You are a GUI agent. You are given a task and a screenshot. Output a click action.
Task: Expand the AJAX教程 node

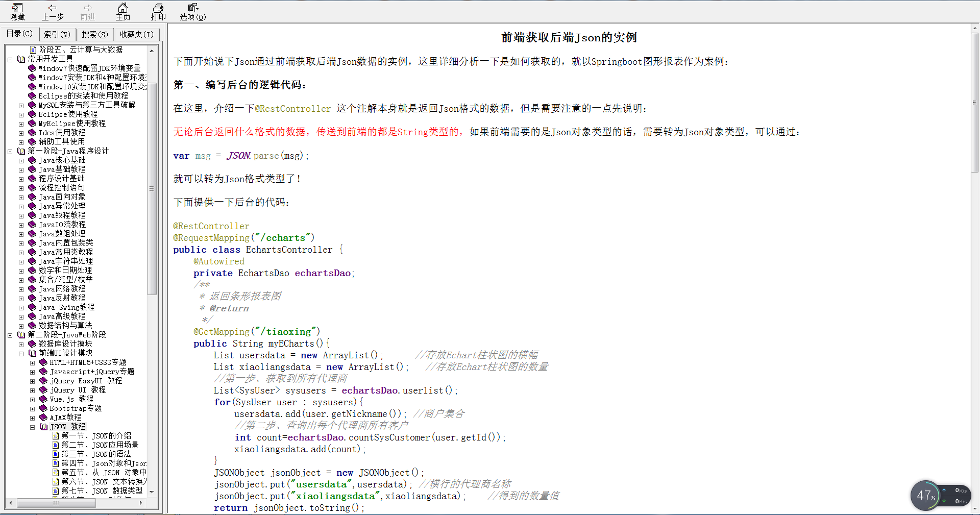[32, 418]
